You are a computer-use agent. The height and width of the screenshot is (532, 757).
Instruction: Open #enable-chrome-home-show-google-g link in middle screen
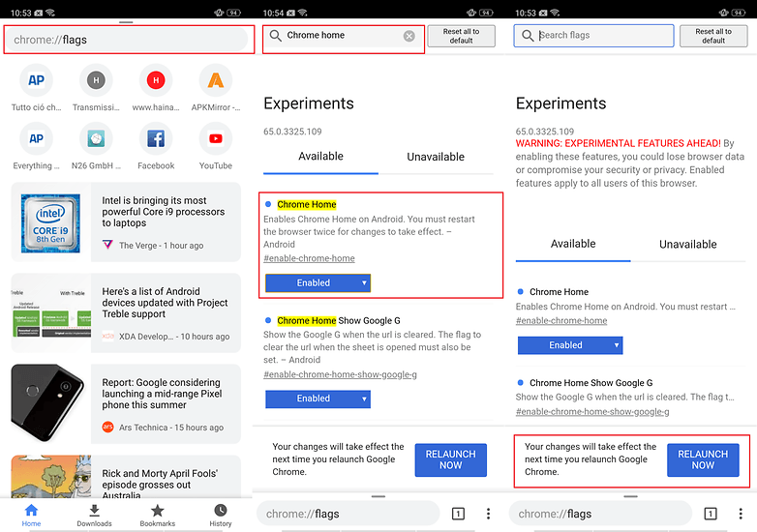340,374
